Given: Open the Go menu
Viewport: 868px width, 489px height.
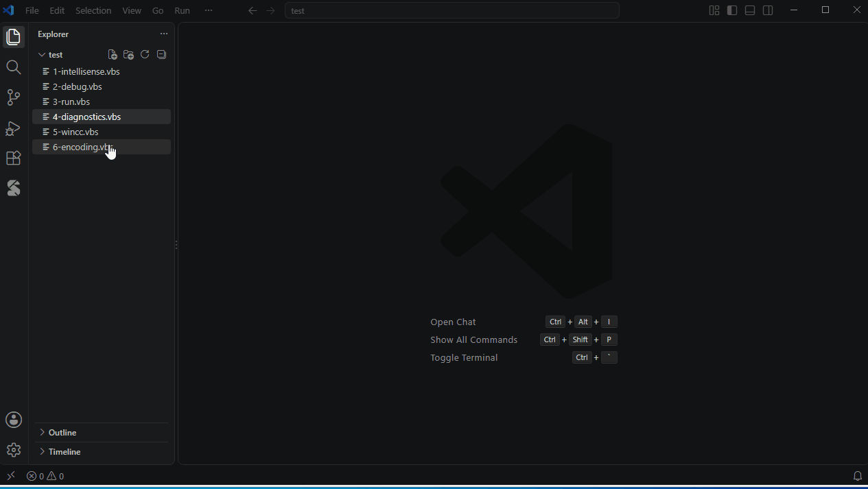Looking at the screenshot, I should click(x=158, y=11).
